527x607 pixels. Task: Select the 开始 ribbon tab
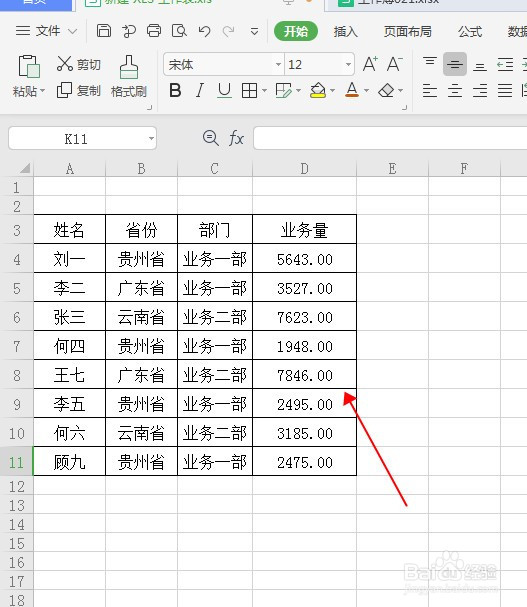coord(296,31)
